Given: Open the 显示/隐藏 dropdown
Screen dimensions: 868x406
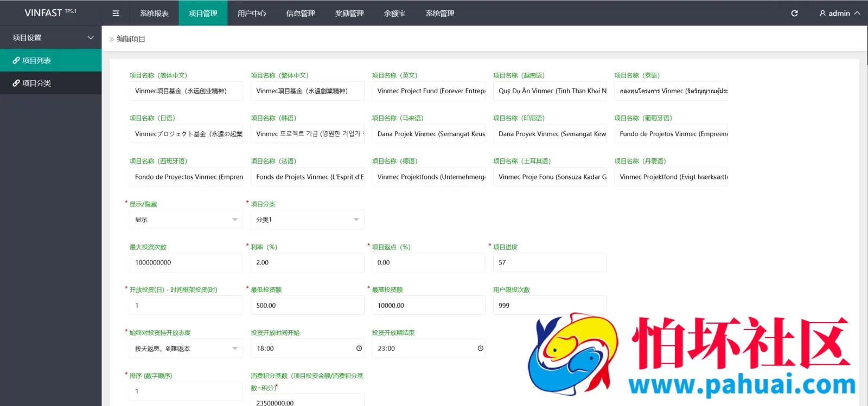Looking at the screenshot, I should (x=186, y=220).
